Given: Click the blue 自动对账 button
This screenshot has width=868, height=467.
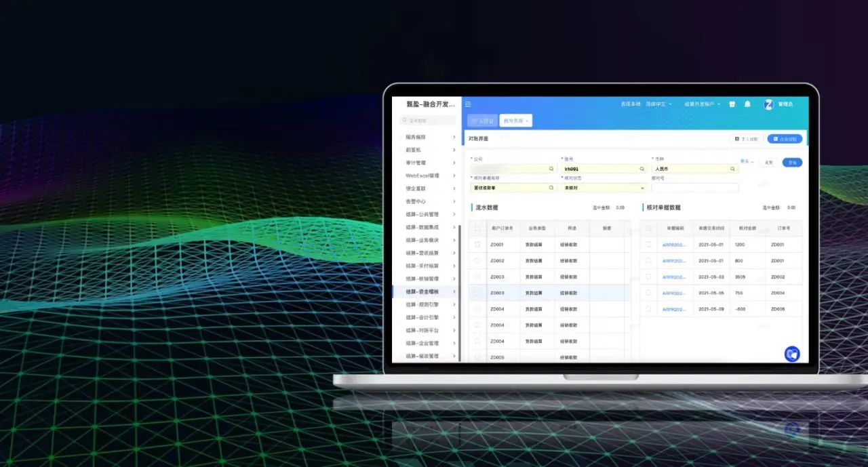Looking at the screenshot, I should (785, 139).
